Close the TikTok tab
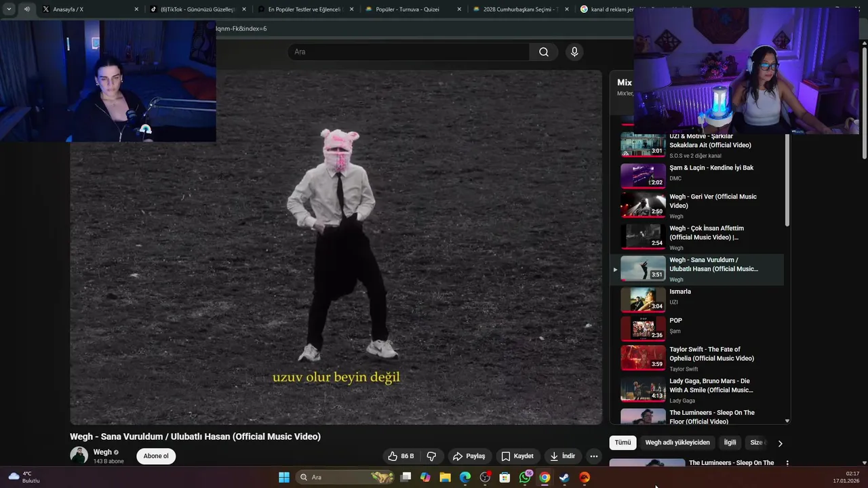This screenshot has width=868, height=488. [x=243, y=9]
